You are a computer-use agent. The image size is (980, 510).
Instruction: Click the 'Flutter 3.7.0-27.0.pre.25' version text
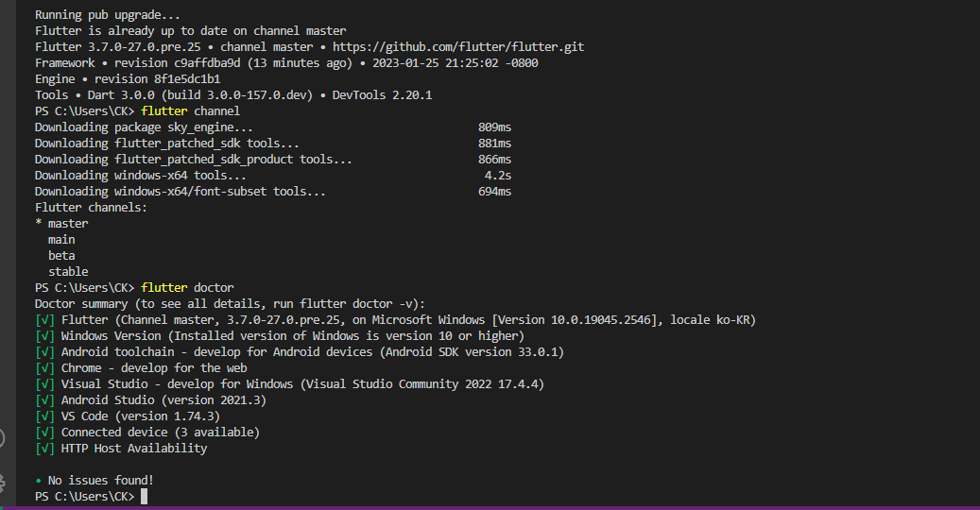coord(117,47)
